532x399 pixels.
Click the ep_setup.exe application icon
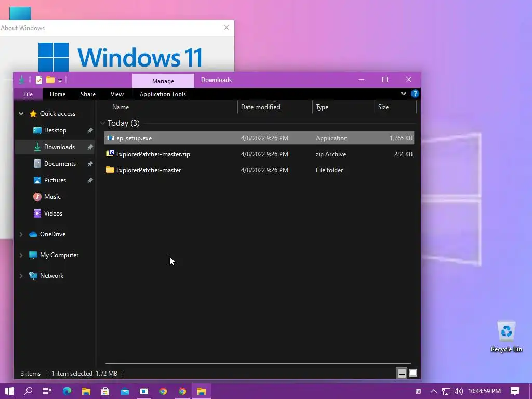coord(110,138)
